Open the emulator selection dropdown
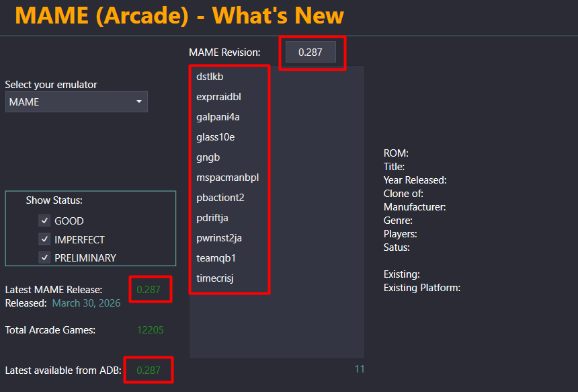The width and height of the screenshot is (578, 392). (76, 102)
